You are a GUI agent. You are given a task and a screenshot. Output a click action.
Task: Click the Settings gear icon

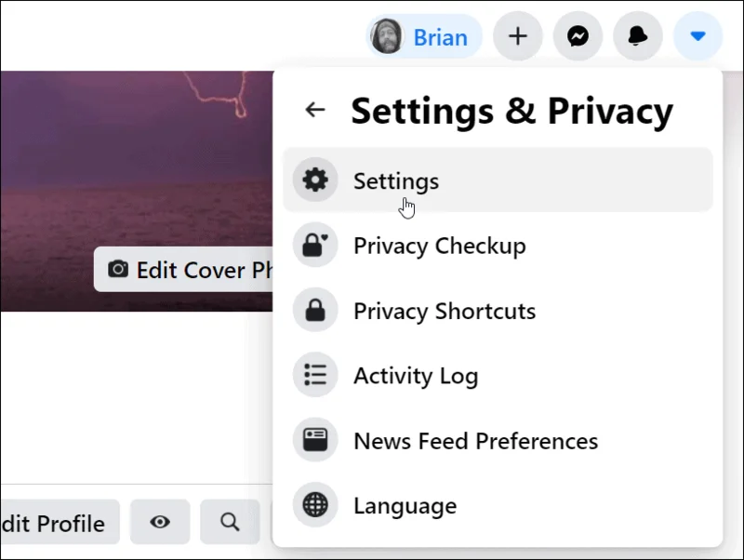coord(315,180)
